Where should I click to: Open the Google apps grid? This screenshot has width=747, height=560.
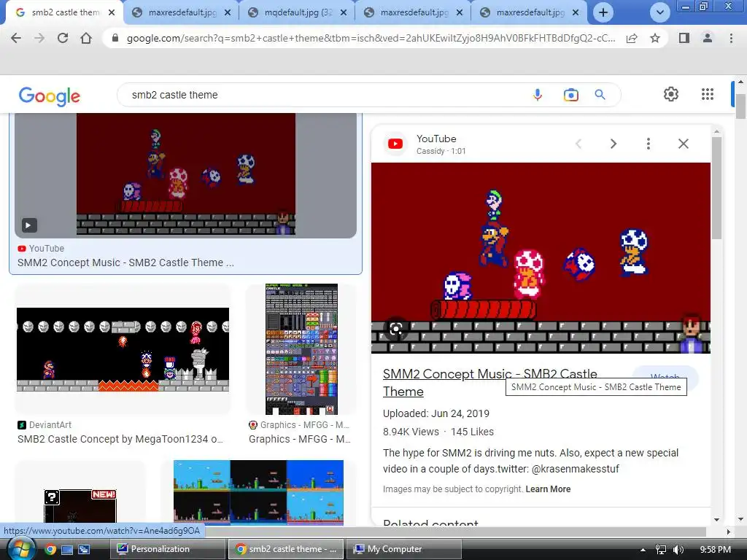(708, 94)
